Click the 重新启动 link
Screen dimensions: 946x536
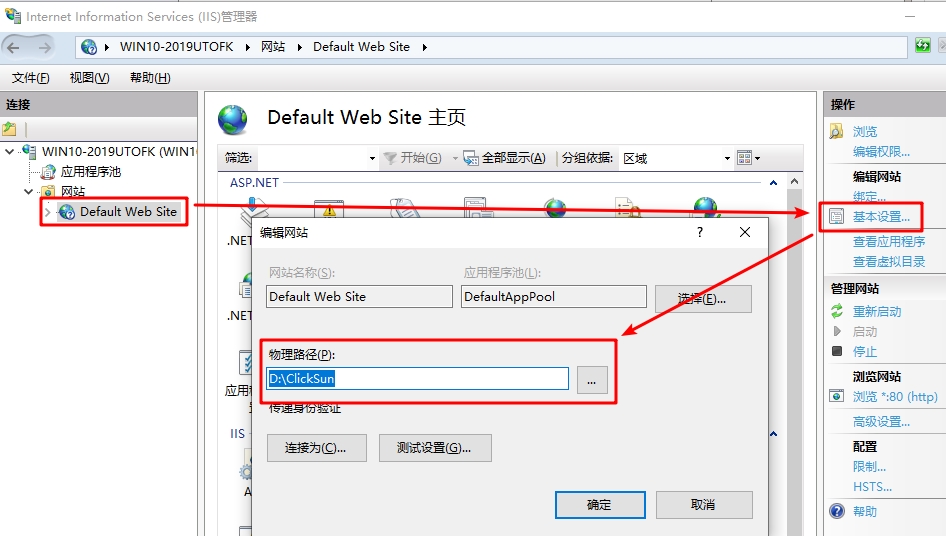pyautogui.click(x=877, y=311)
